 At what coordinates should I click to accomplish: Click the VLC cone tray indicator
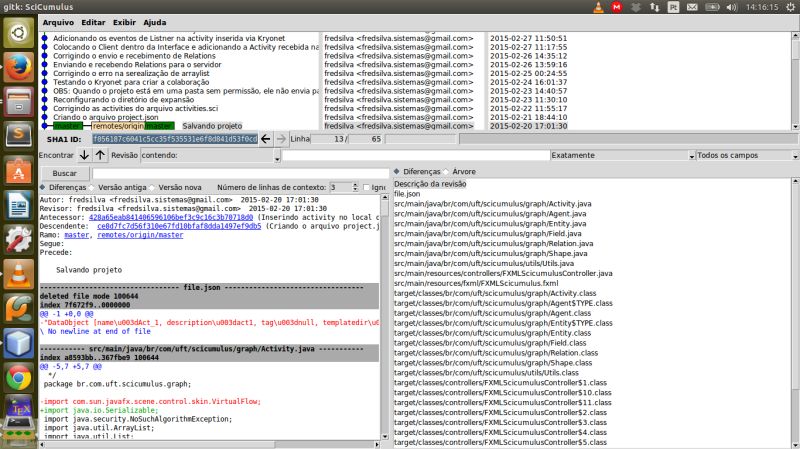click(598, 7)
